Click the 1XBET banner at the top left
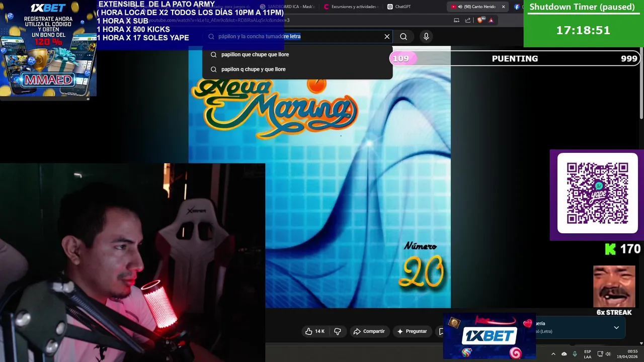The height and width of the screenshot is (362, 644). (48, 48)
